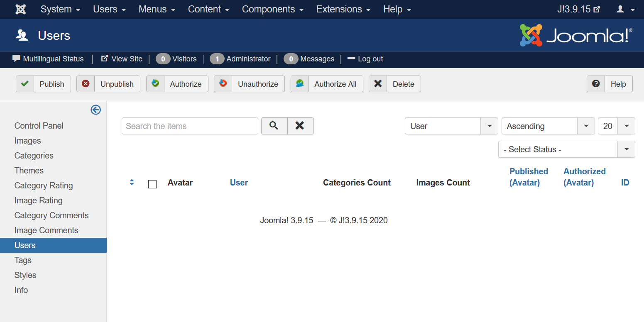Open the Select Status filter dropdown
The height and width of the screenshot is (322, 644).
tap(566, 149)
